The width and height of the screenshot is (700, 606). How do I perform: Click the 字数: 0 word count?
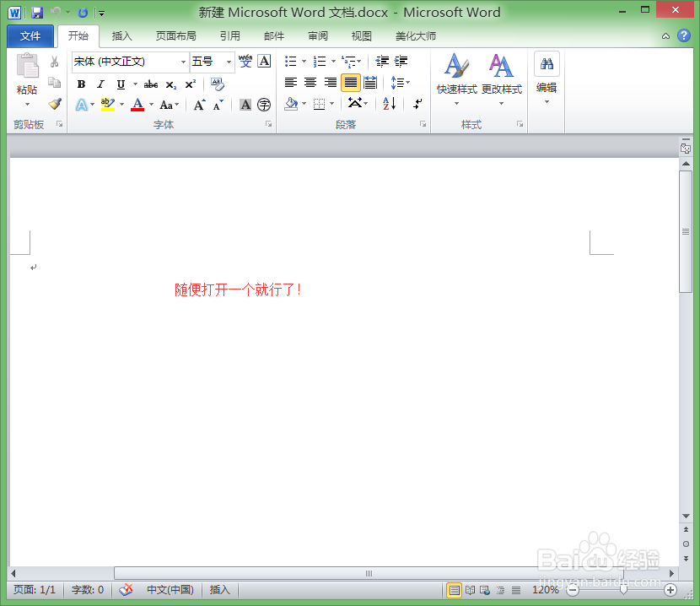(x=88, y=590)
